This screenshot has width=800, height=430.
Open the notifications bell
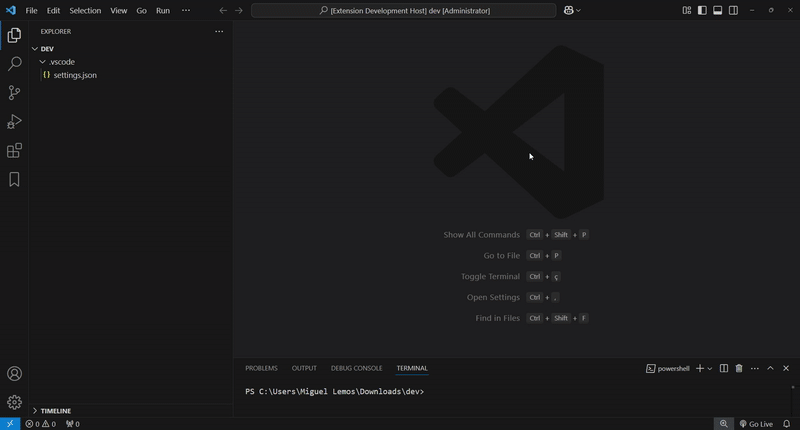tap(787, 424)
